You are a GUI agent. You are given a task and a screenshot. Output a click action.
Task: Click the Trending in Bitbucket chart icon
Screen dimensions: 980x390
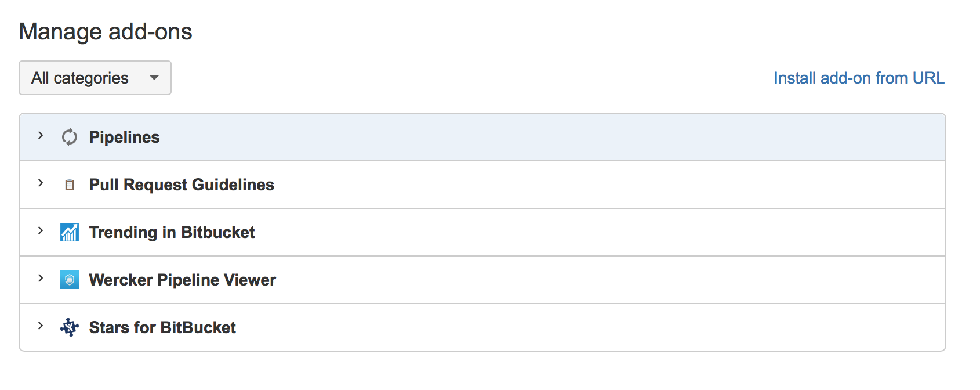tap(70, 232)
